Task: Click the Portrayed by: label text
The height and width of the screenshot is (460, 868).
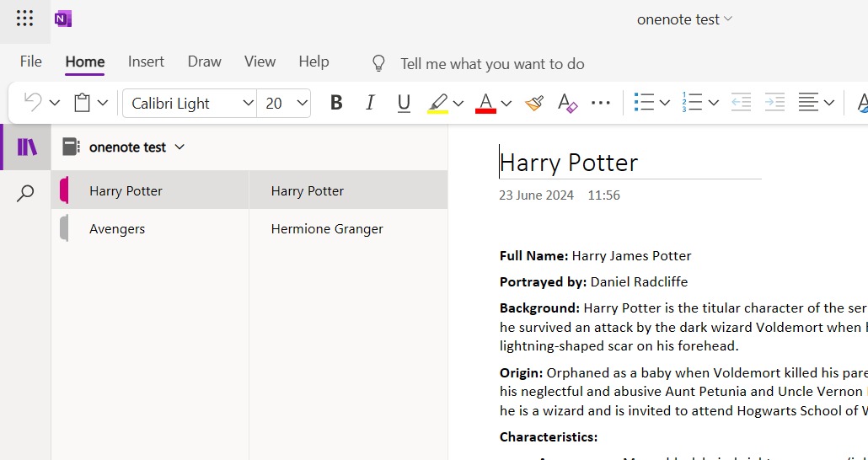Action: coord(543,281)
